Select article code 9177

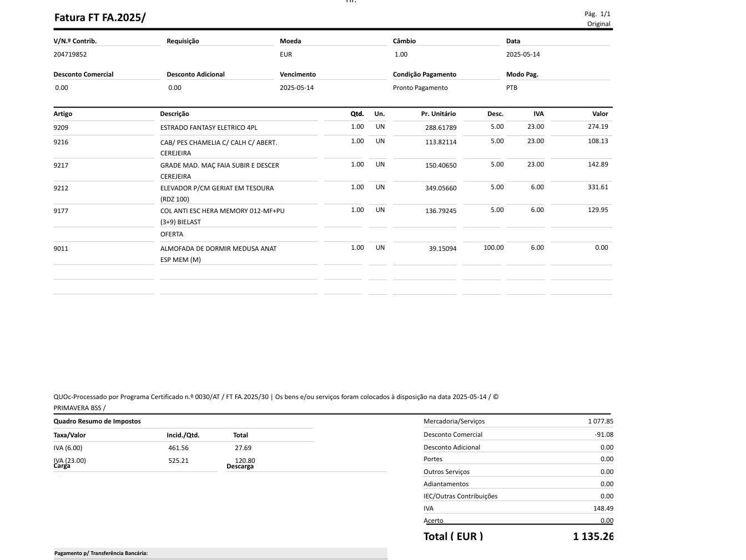[x=61, y=211]
